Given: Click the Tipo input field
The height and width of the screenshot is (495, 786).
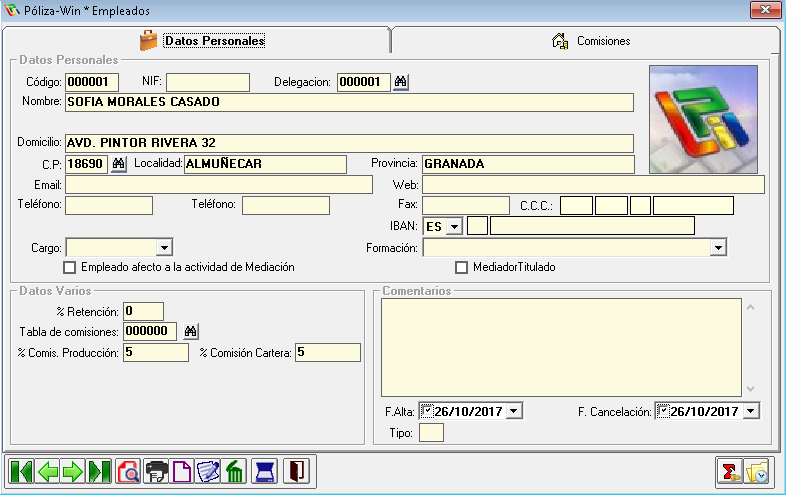Looking at the screenshot, I should pos(431,432).
